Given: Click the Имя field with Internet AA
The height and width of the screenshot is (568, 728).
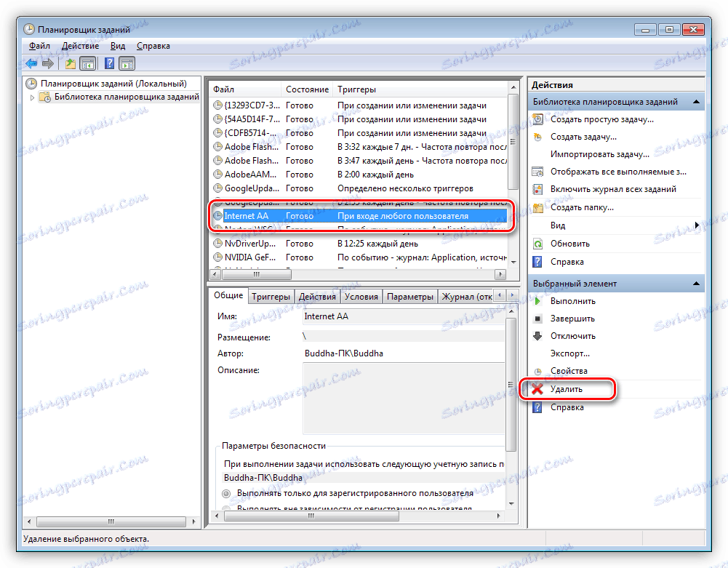Looking at the screenshot, I should coord(403,317).
